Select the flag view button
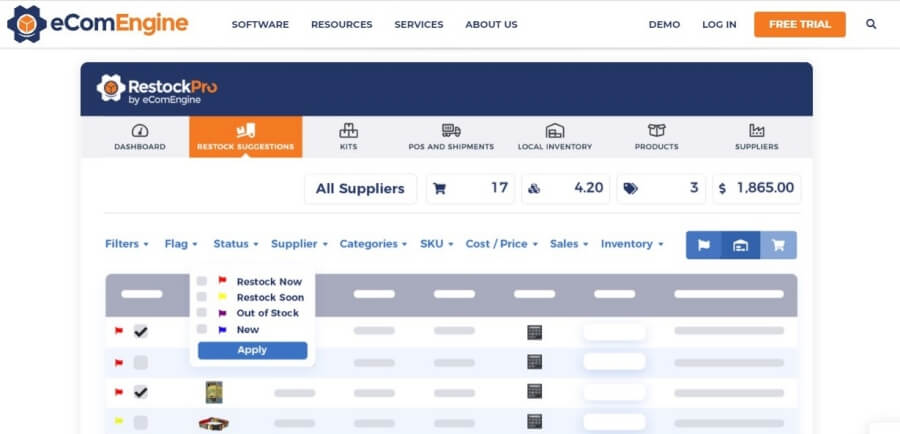This screenshot has height=434, width=900. coord(704,245)
